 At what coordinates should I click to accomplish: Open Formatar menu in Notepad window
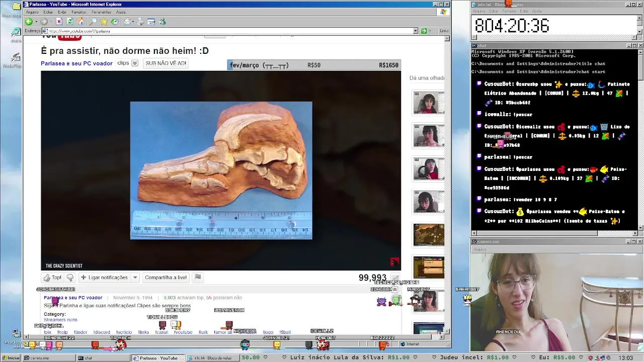509,11
